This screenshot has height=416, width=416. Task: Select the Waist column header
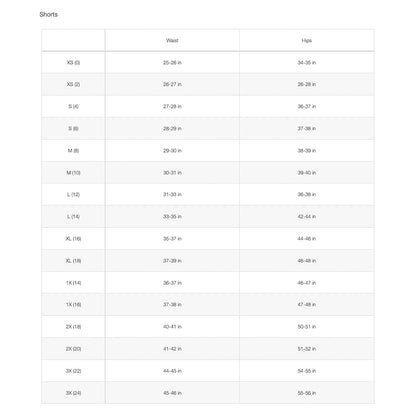point(172,40)
